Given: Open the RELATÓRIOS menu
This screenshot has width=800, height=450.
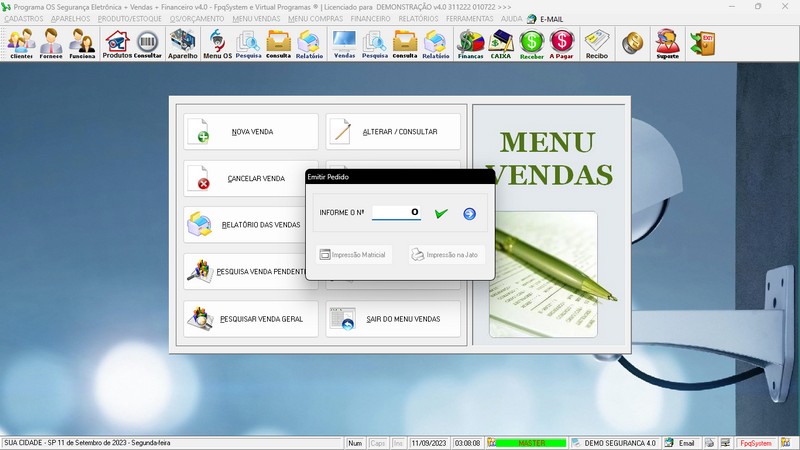Looking at the screenshot, I should tap(418, 19).
